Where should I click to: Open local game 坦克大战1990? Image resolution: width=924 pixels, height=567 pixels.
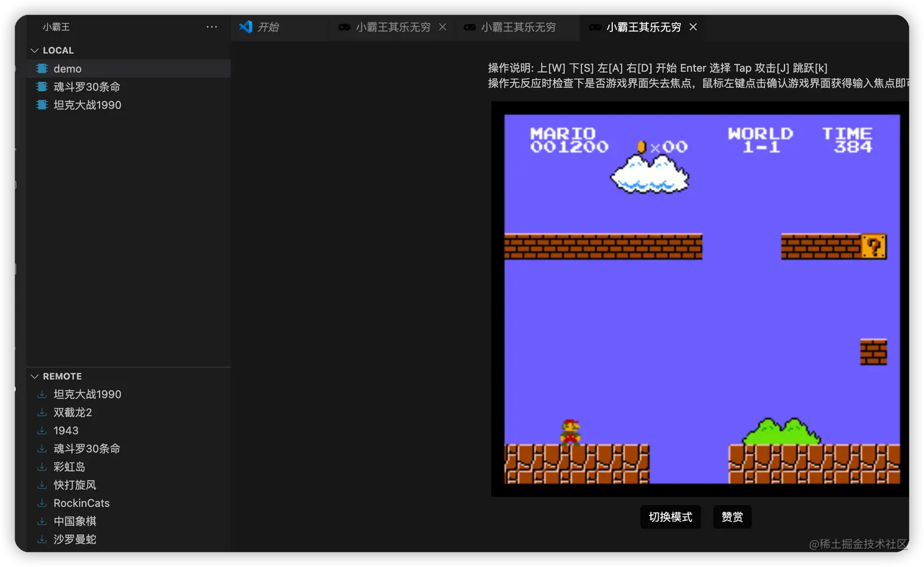point(129,105)
